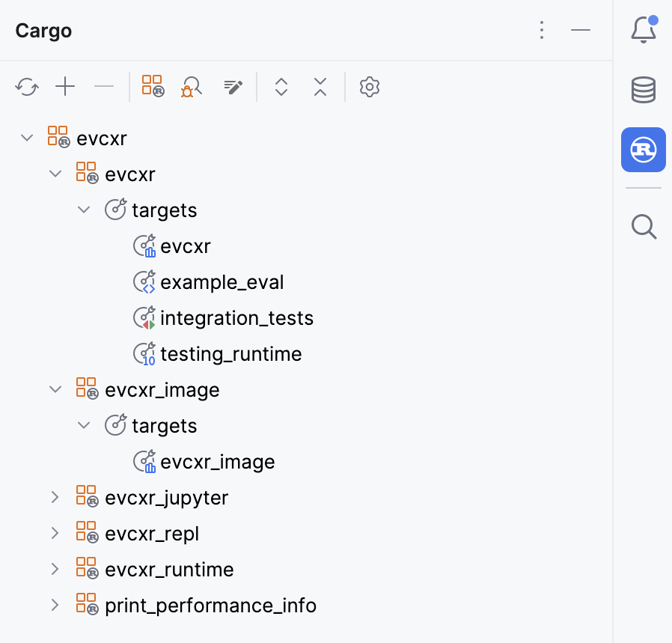Click the active Cargo sidebar icon

click(644, 150)
